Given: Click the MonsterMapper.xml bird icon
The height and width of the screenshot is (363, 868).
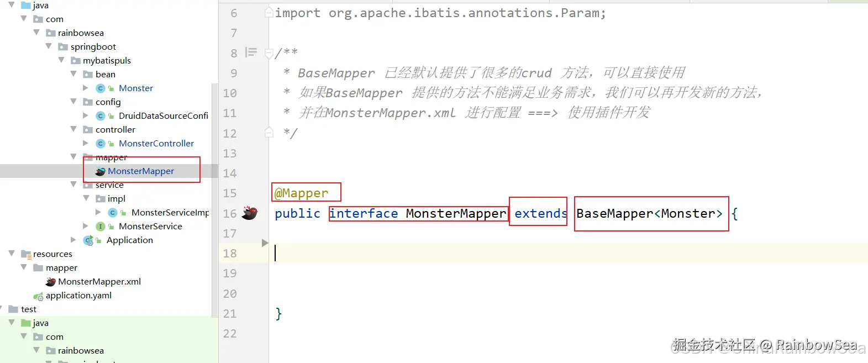Looking at the screenshot, I should click(x=51, y=282).
